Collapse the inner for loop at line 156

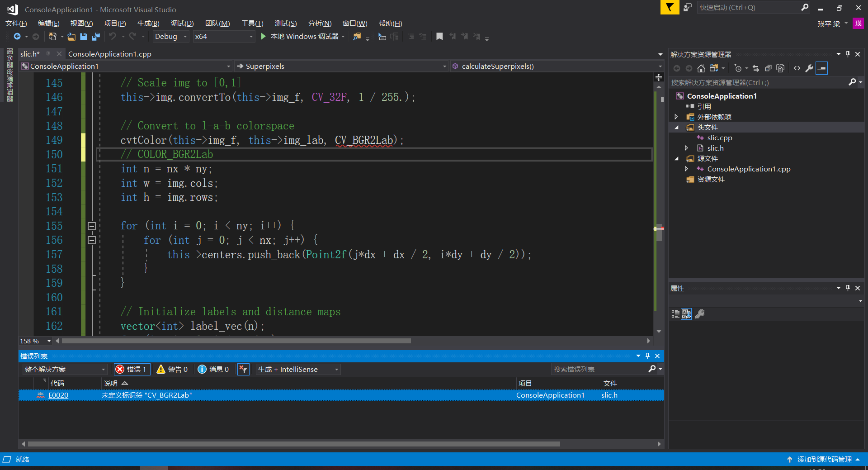coord(92,240)
